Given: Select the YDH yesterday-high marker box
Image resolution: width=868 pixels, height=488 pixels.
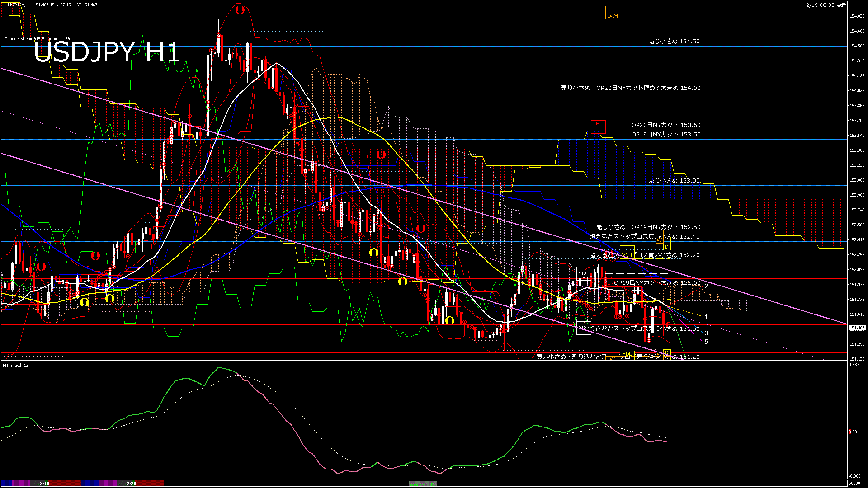Looking at the screenshot, I should coord(627,252).
